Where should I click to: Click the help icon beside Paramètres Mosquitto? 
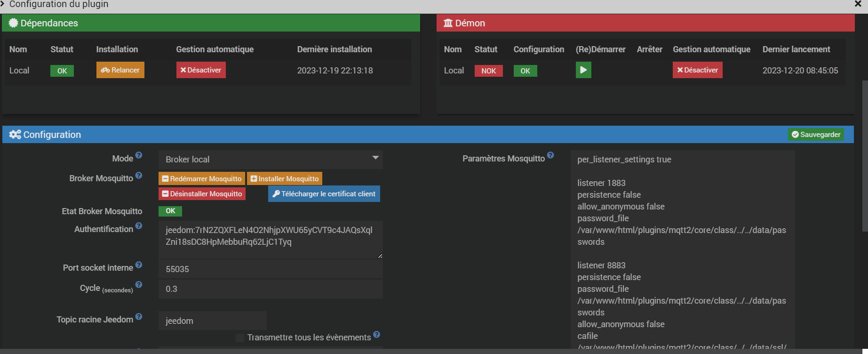[x=550, y=155]
